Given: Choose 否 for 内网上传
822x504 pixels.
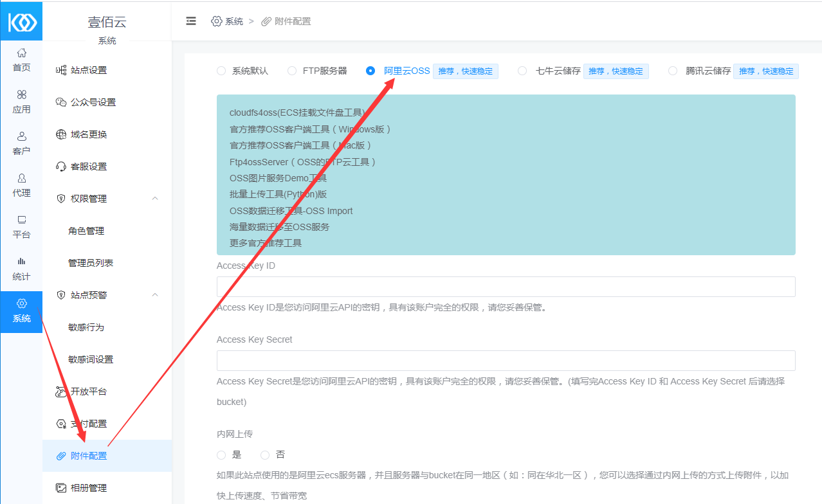Looking at the screenshot, I should [265, 455].
